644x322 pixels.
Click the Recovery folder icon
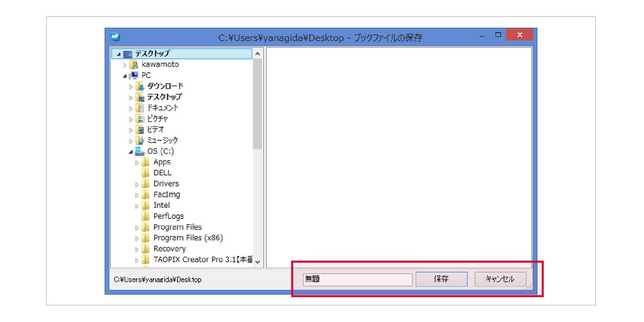click(145, 249)
